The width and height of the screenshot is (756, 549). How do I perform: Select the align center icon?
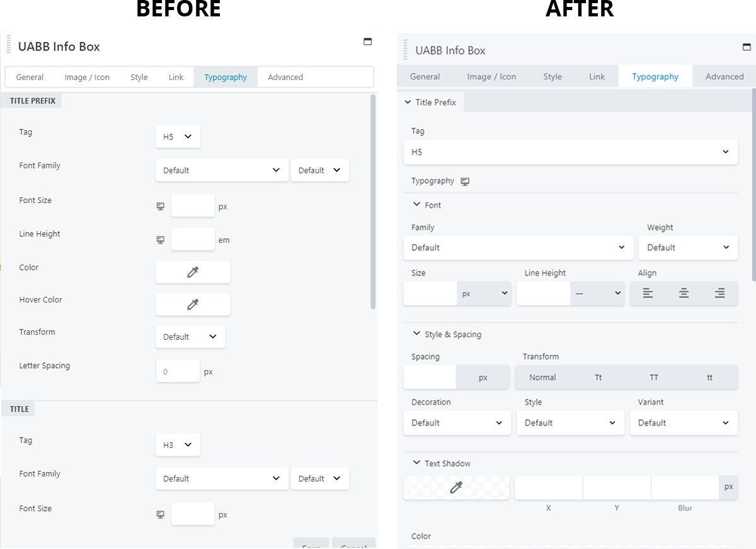(x=684, y=293)
